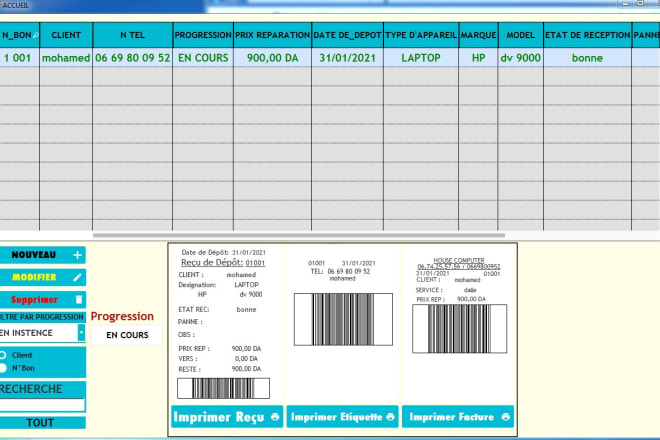This screenshot has height=440, width=660.
Task: Click printer icon on Imprimer Etiquette
Action: click(390, 416)
